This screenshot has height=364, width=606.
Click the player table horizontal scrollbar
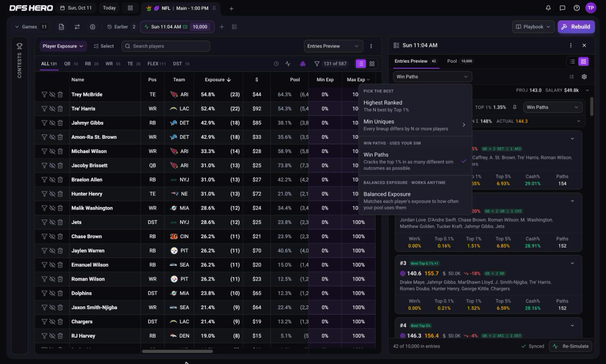pyautogui.click(x=177, y=351)
